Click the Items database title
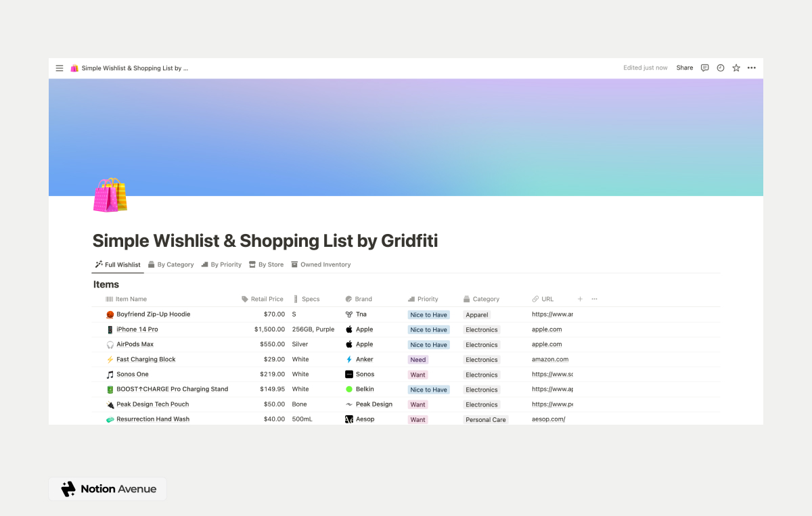Image resolution: width=812 pixels, height=516 pixels. [106, 285]
